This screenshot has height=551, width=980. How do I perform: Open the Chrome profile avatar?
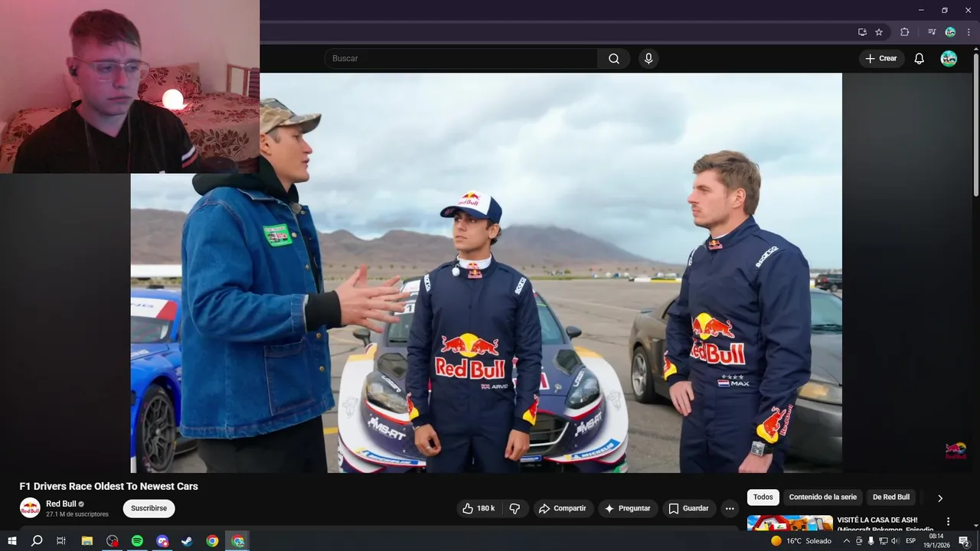point(950,32)
